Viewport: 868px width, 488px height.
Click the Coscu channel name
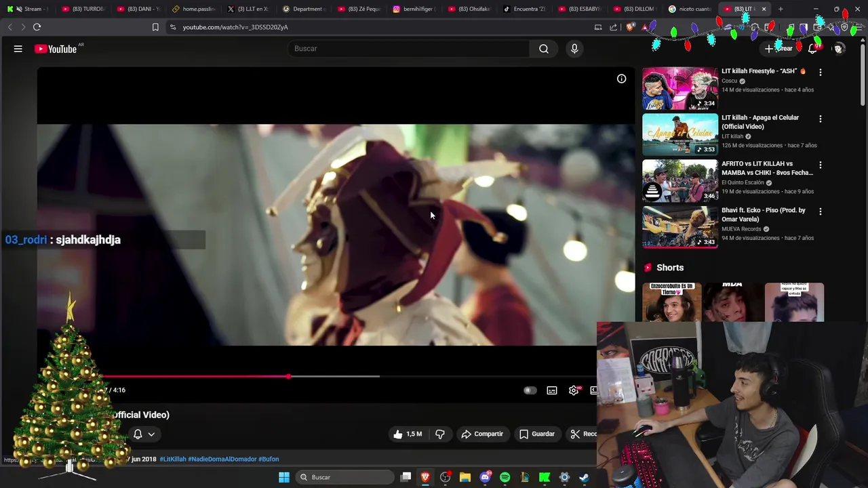[x=729, y=81]
